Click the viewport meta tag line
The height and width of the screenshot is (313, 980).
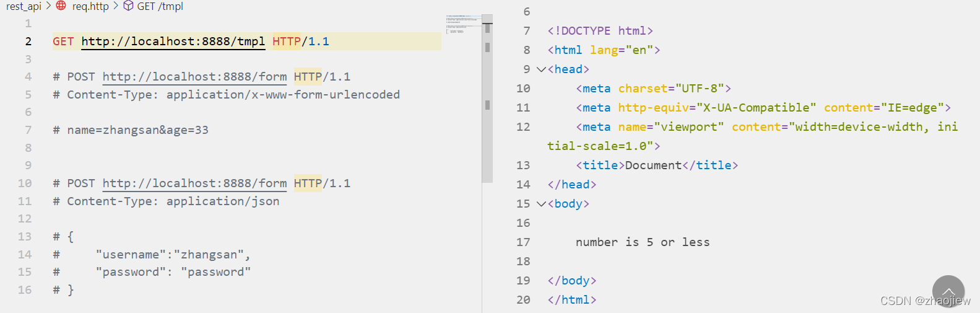coord(753,136)
